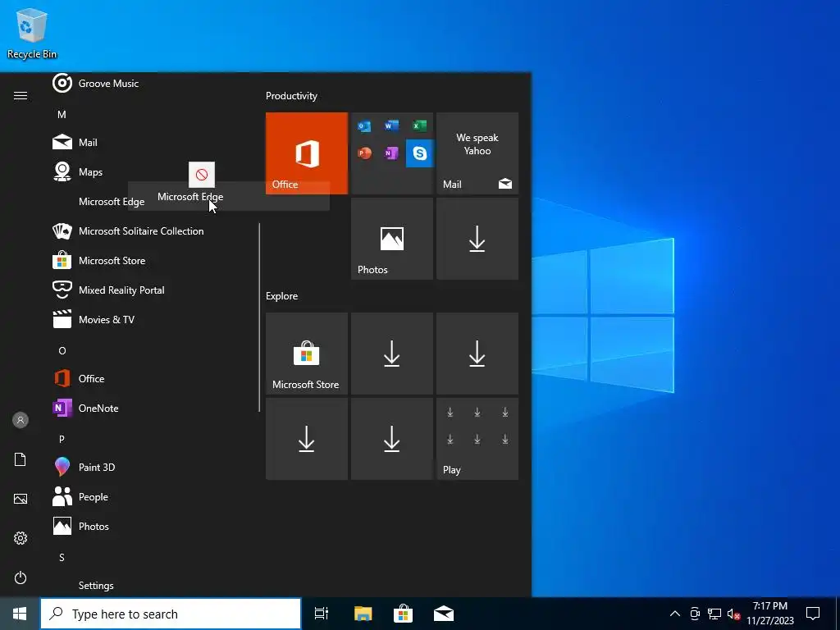The height and width of the screenshot is (630, 840).
Task: Click the letter O section header
Action: 62,350
